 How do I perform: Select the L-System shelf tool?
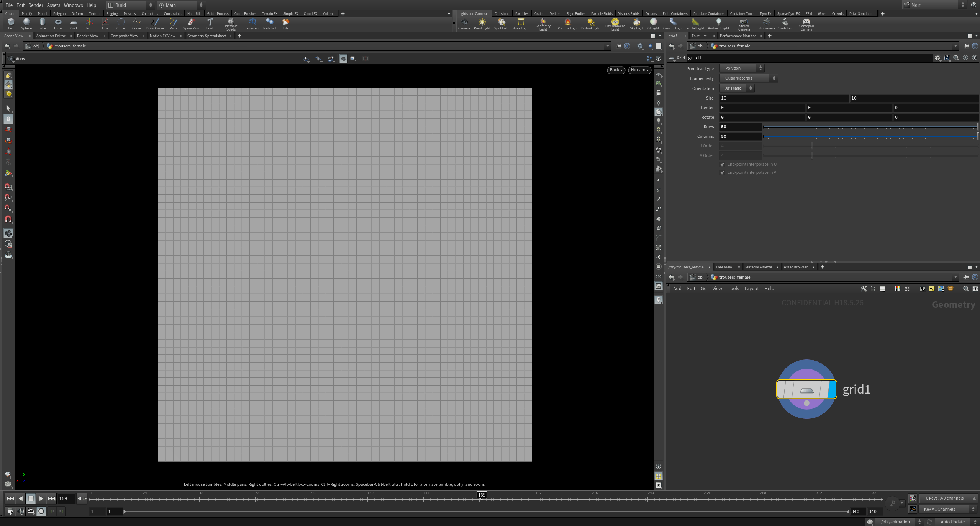tap(252, 24)
